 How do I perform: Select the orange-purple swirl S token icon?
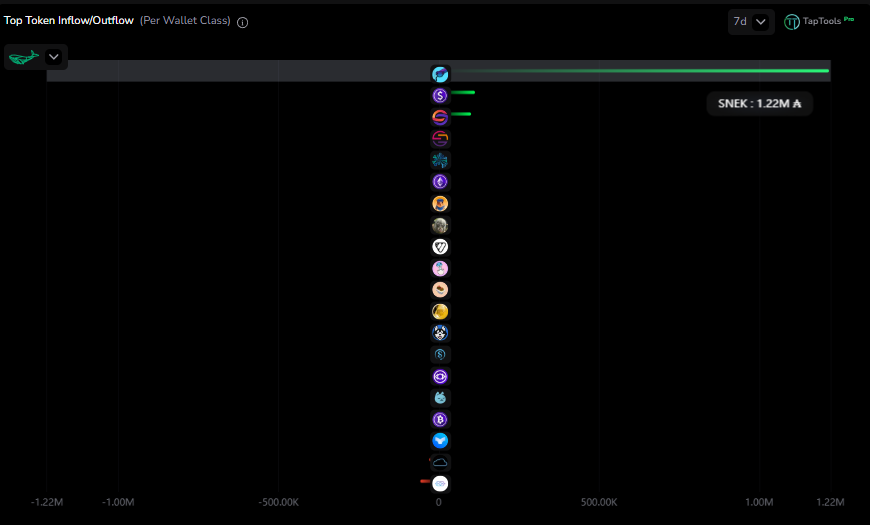(x=440, y=118)
